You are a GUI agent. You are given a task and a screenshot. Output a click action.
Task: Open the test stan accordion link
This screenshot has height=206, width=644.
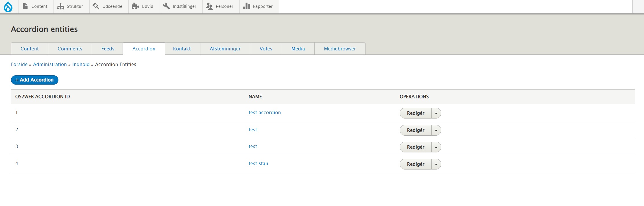[258, 163]
